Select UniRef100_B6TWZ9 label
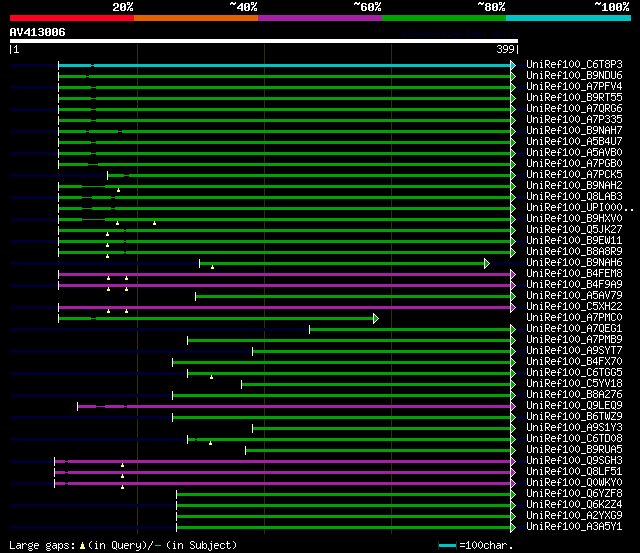 point(574,417)
